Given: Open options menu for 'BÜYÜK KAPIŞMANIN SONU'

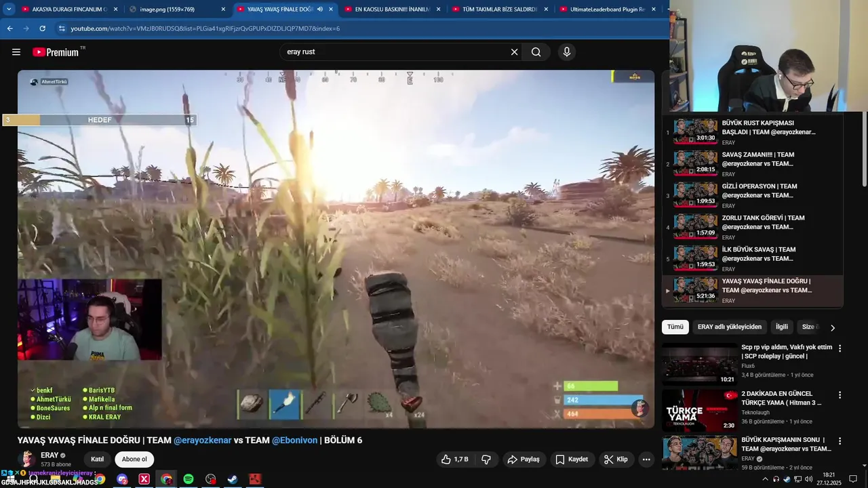Looking at the screenshot, I should pyautogui.click(x=840, y=442).
